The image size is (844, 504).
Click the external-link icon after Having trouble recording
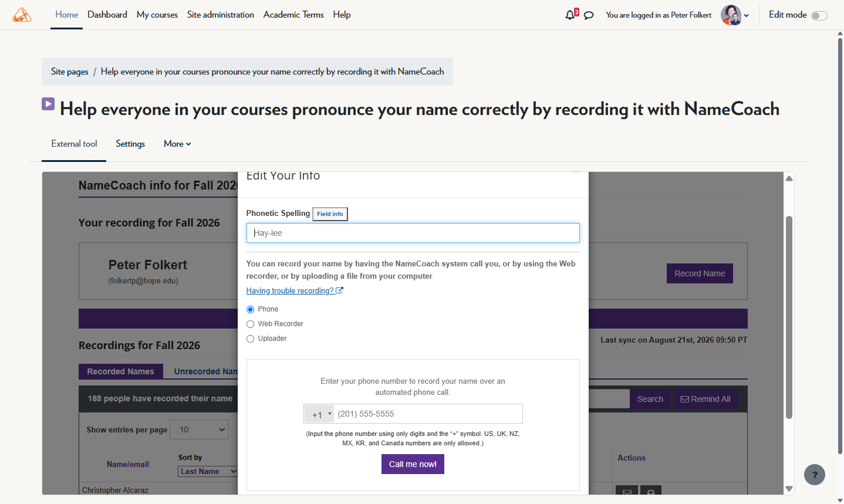point(339,290)
